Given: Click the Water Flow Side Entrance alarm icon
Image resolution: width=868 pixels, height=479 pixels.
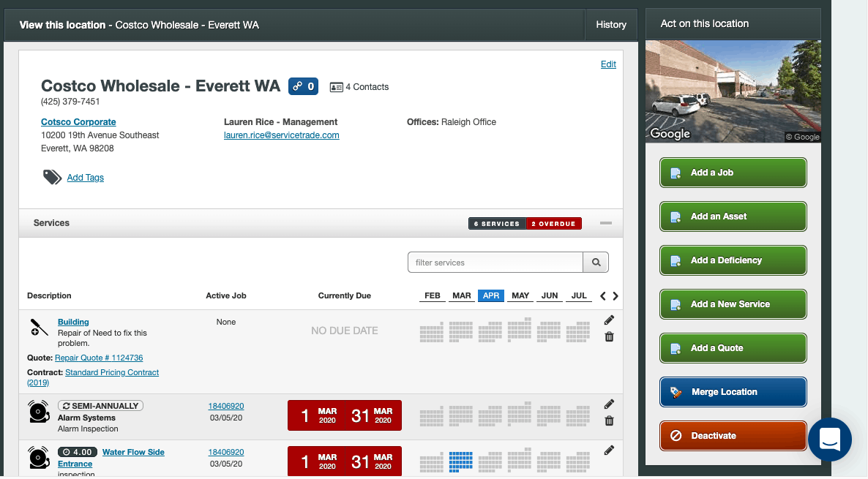Looking at the screenshot, I should point(39,458).
